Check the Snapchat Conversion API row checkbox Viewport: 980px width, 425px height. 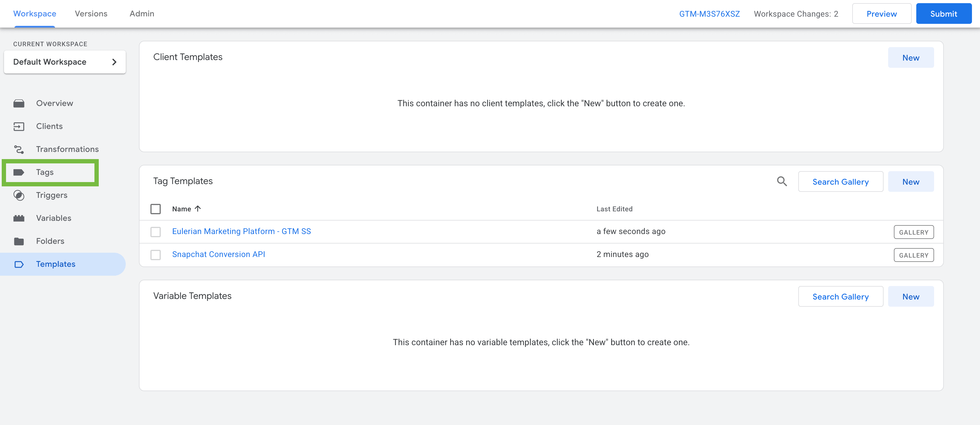click(x=156, y=254)
